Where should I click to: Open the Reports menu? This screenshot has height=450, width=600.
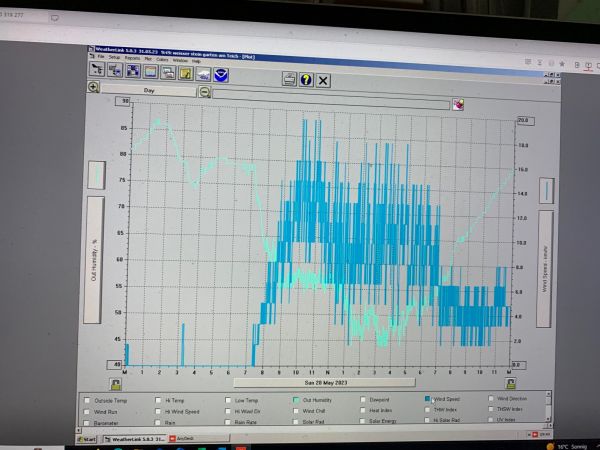point(132,60)
